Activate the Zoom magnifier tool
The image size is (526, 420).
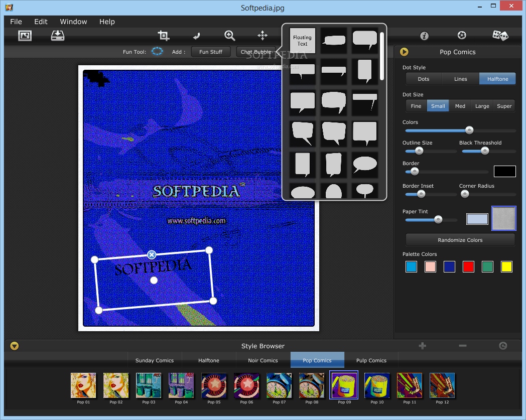click(229, 35)
